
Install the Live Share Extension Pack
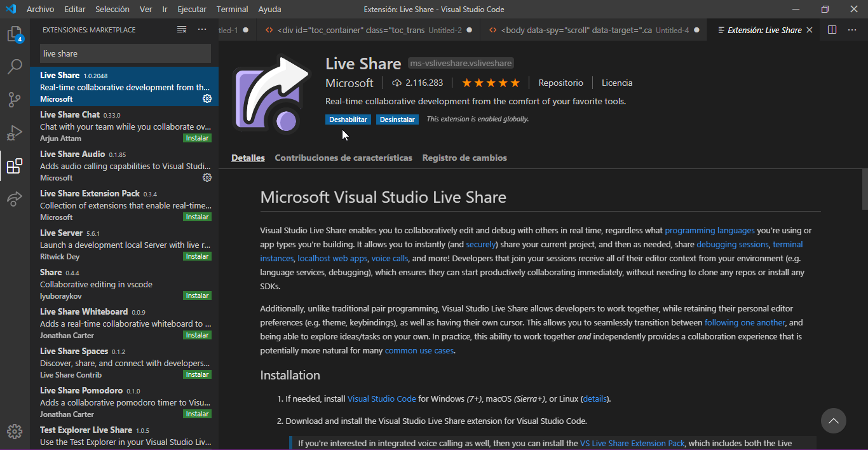pyautogui.click(x=197, y=217)
